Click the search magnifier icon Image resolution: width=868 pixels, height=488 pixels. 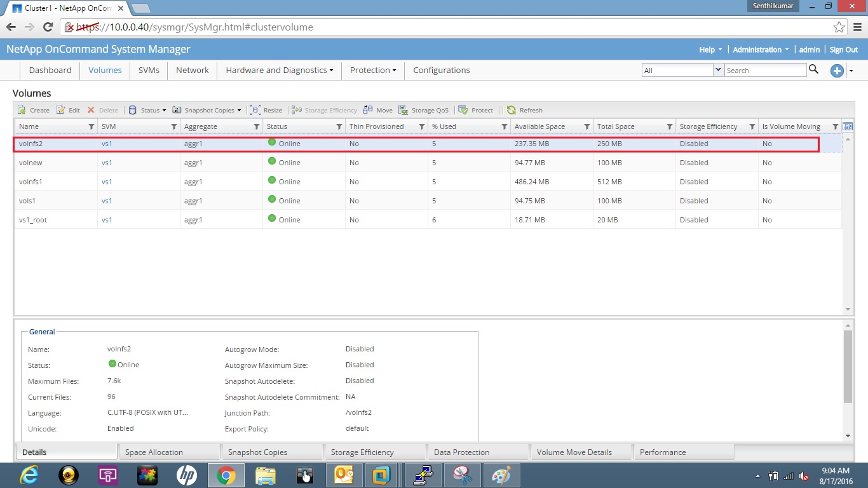click(814, 70)
